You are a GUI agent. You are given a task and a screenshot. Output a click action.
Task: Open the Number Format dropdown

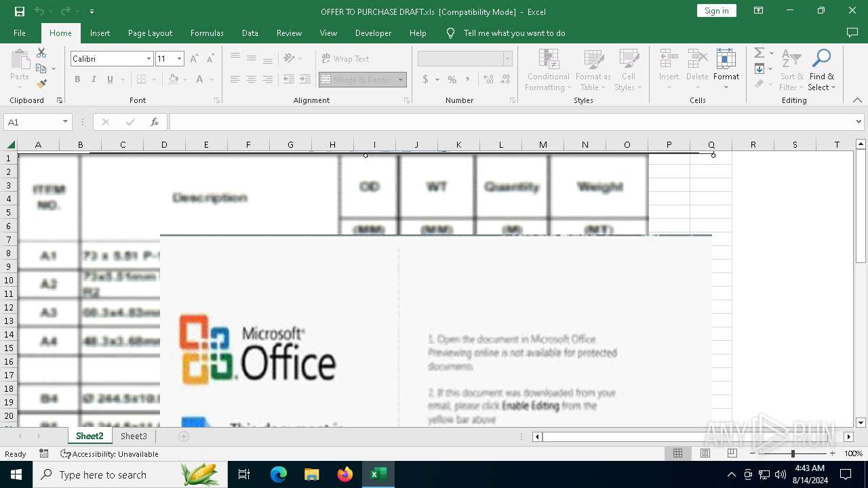[x=507, y=59]
